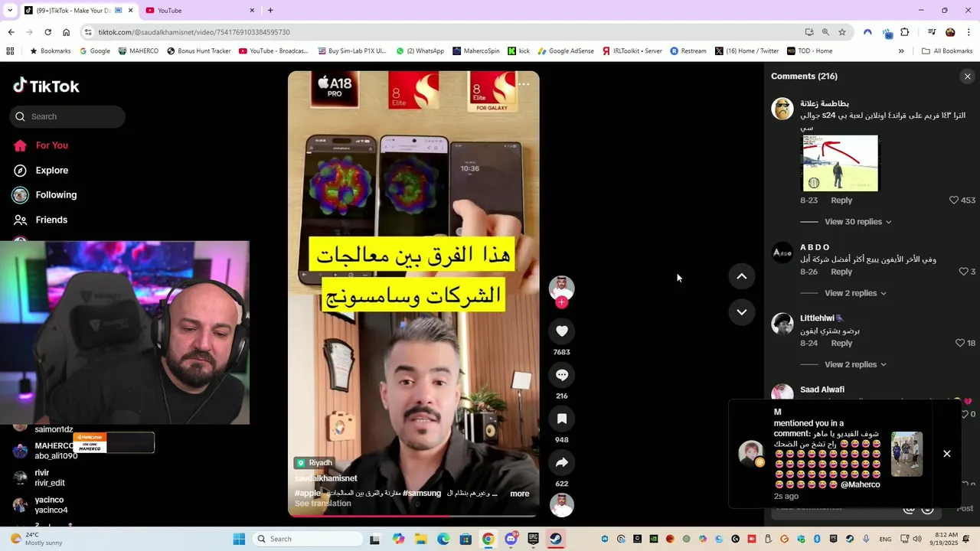Go to the previous video with up chevron

point(741,276)
